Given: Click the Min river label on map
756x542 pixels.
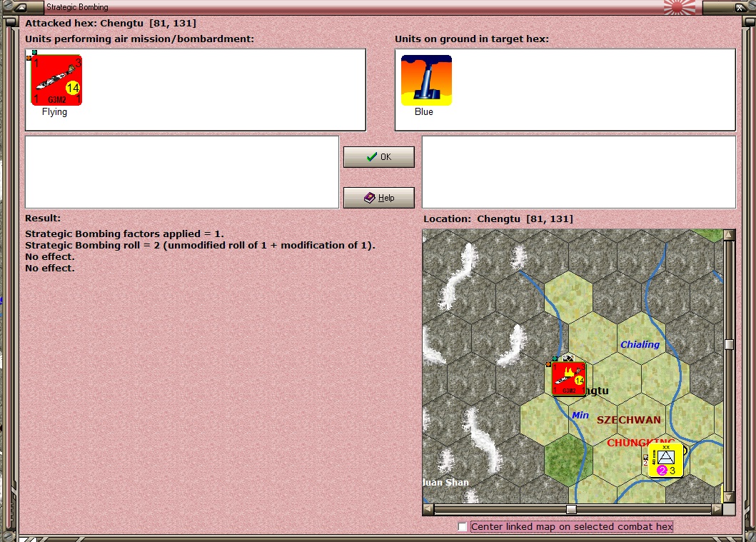Looking at the screenshot, I should [580, 415].
